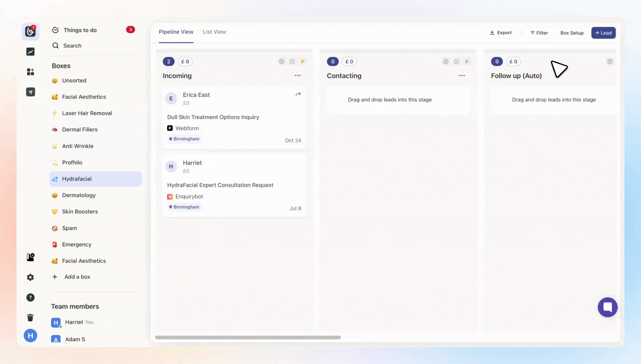This screenshot has width=641, height=364.
Task: Click the target icon in the Incoming column
Action: coord(282,61)
